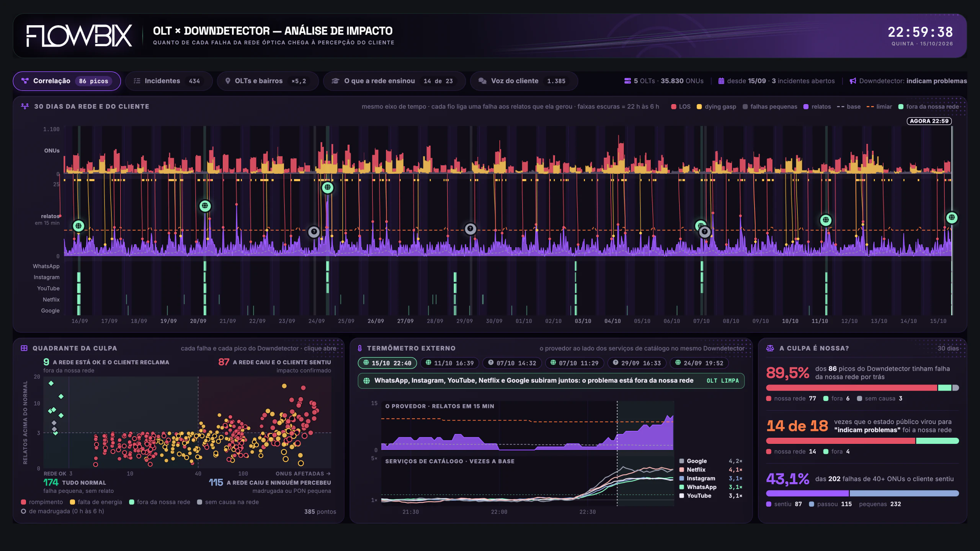
Task: Click the 30 DIAS DA REDE panel icon
Action: 25,106
